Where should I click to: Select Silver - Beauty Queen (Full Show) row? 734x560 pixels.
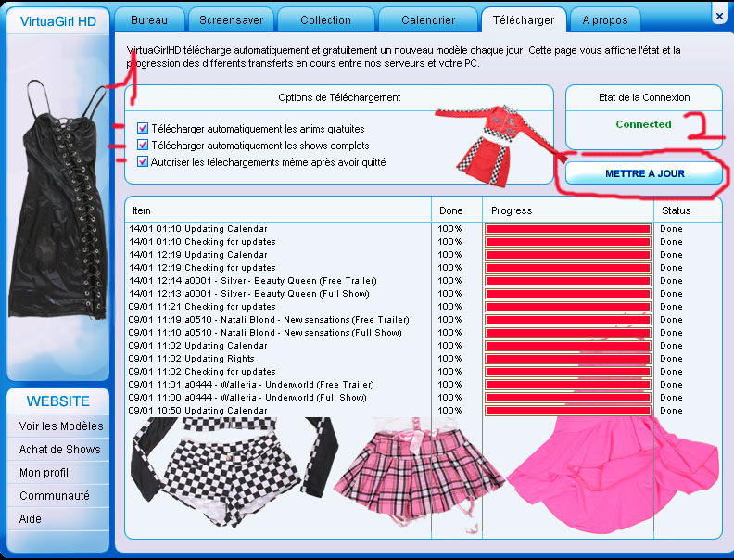(x=276, y=294)
